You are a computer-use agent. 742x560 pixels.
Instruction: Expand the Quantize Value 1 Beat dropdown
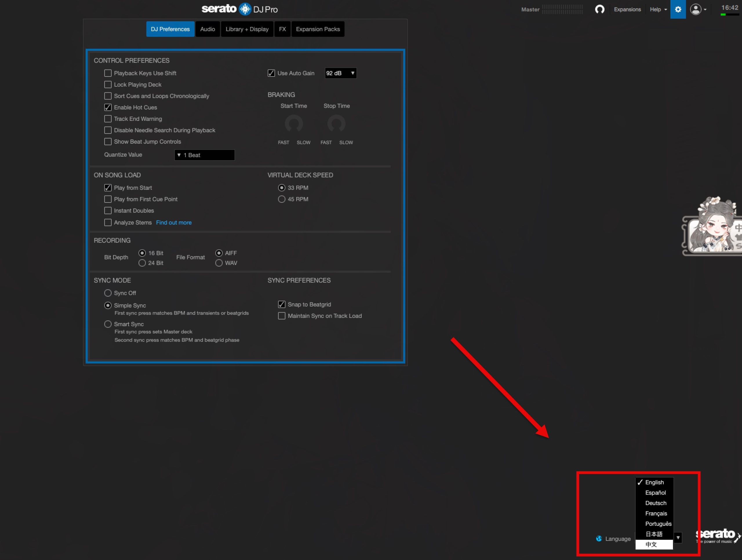pyautogui.click(x=204, y=155)
